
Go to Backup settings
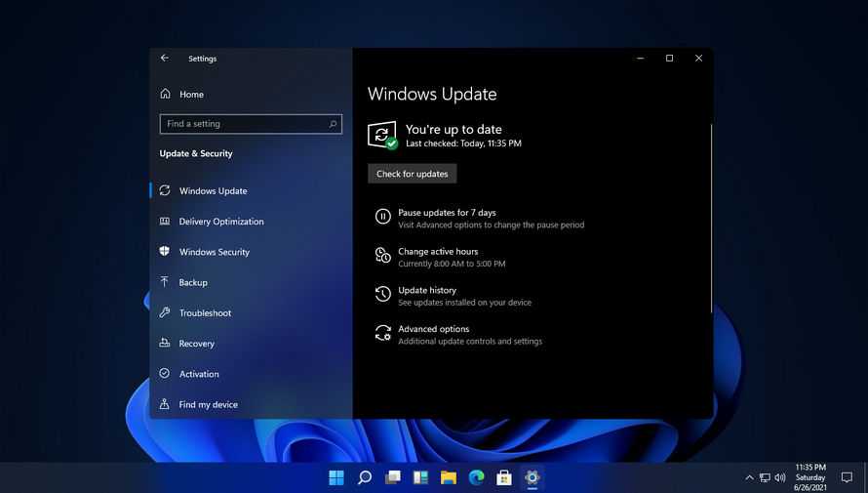193,282
